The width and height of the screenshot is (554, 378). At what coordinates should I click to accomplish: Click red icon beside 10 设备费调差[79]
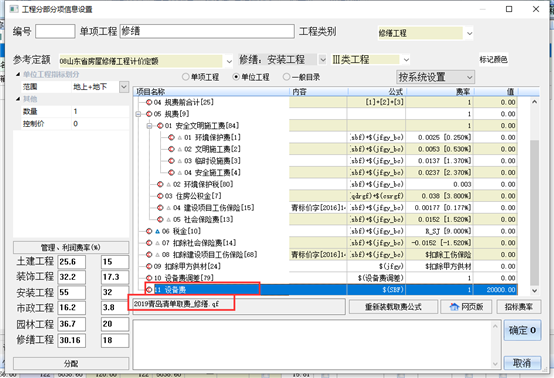(149, 278)
